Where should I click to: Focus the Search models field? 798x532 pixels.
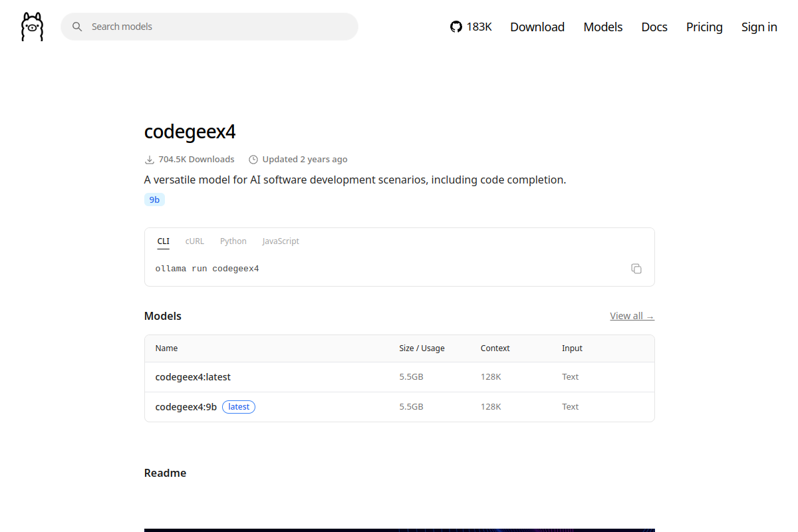pyautogui.click(x=209, y=27)
